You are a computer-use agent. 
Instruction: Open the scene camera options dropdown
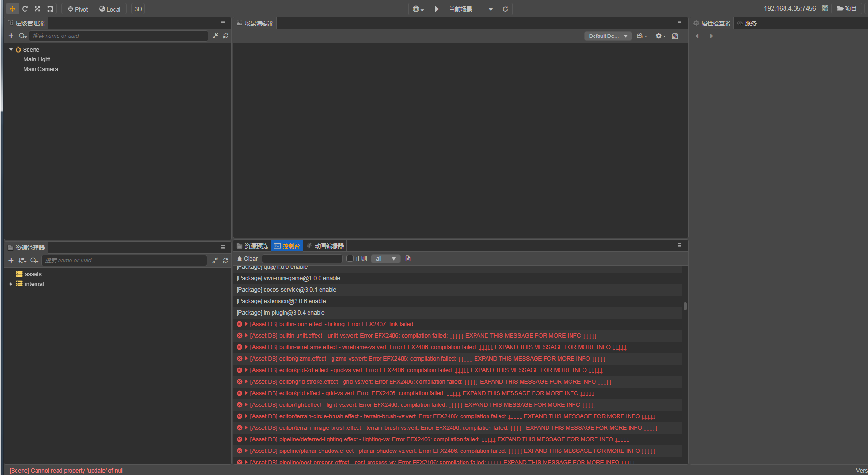click(x=642, y=36)
